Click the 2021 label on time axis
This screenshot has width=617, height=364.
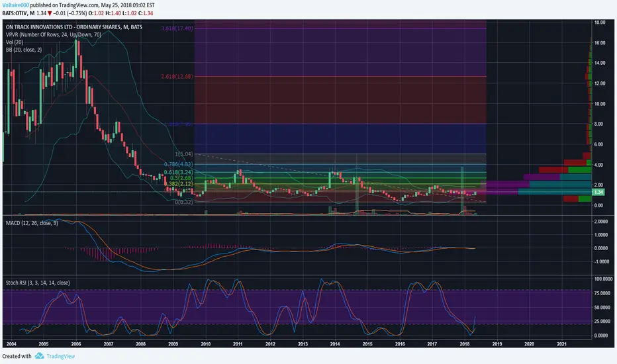click(x=561, y=344)
